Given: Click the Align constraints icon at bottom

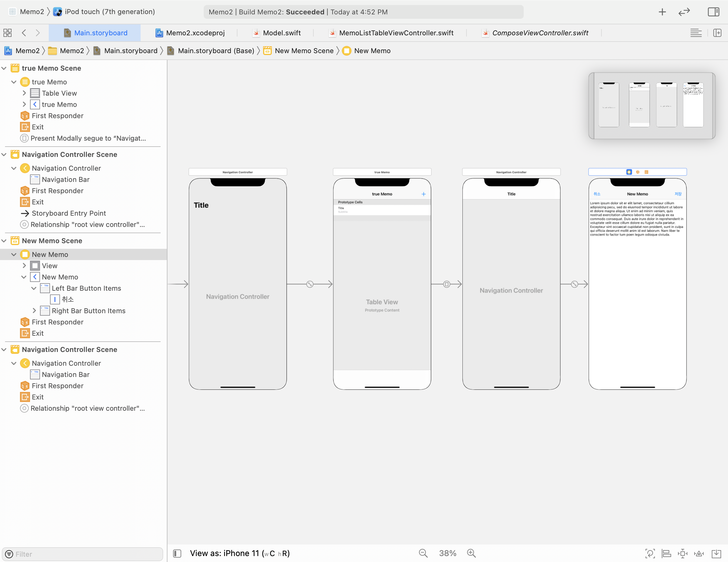Looking at the screenshot, I should (x=666, y=553).
